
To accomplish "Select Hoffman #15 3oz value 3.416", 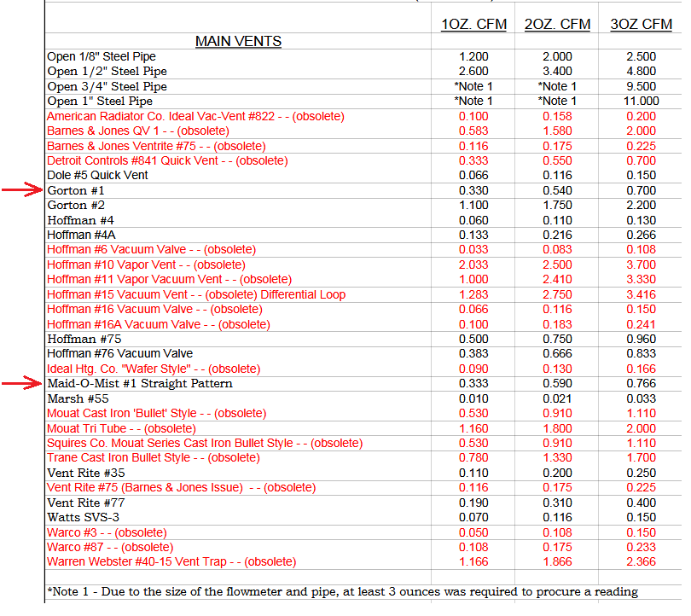I will pos(642,294).
